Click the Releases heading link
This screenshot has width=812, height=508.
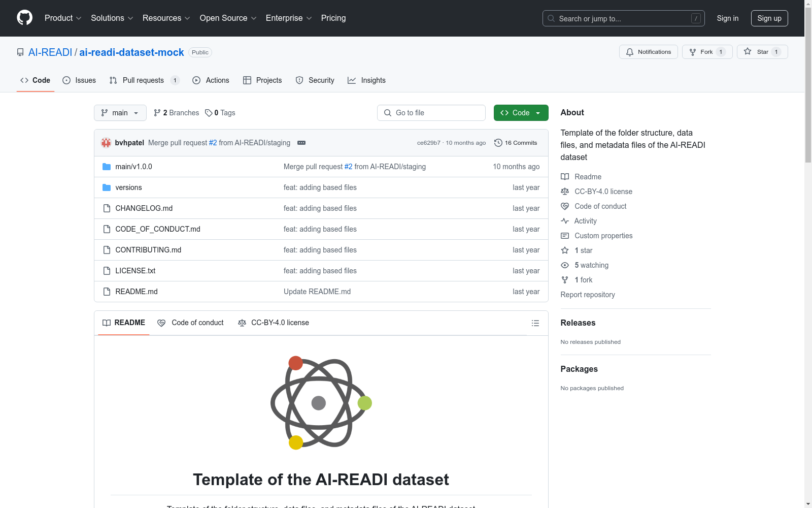[x=578, y=323]
